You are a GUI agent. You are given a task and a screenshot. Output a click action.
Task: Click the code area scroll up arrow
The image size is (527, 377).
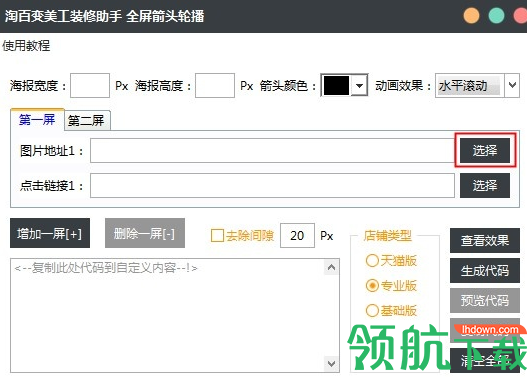[x=331, y=267]
